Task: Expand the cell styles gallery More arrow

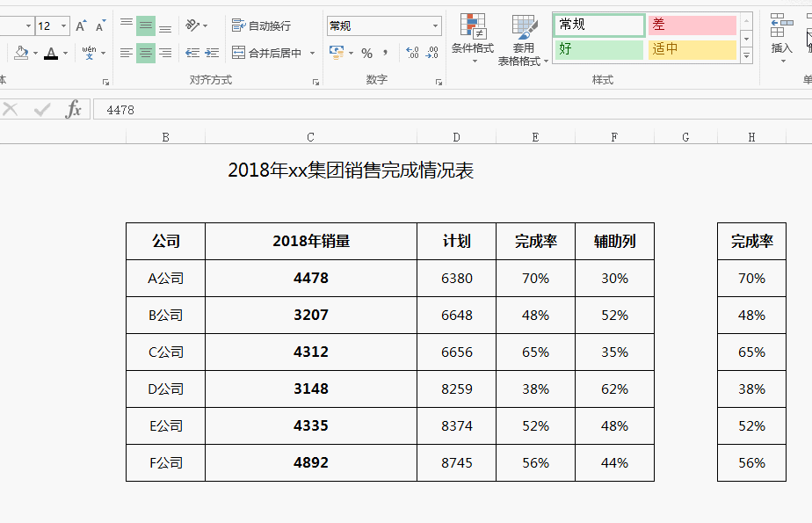Action: point(747,55)
